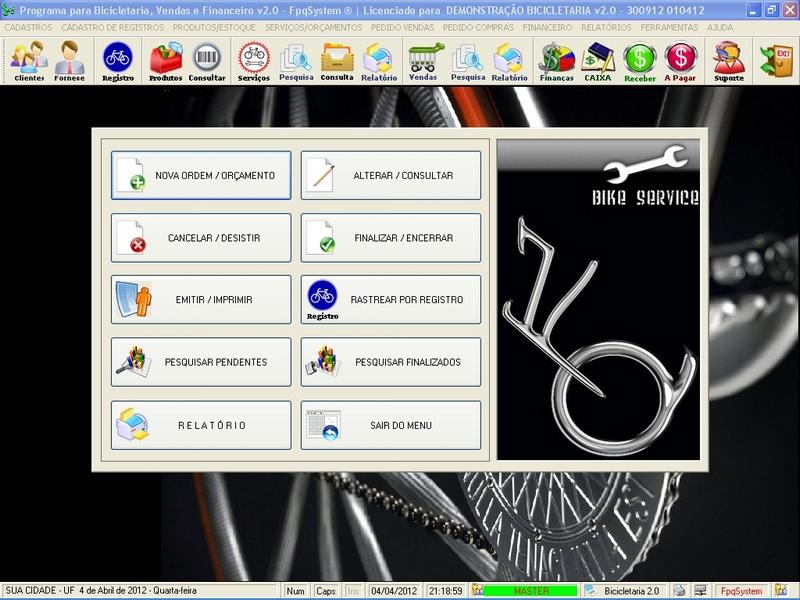Open the FERRAMENTAS menu
Image resolution: width=800 pixels, height=600 pixels.
(x=669, y=27)
